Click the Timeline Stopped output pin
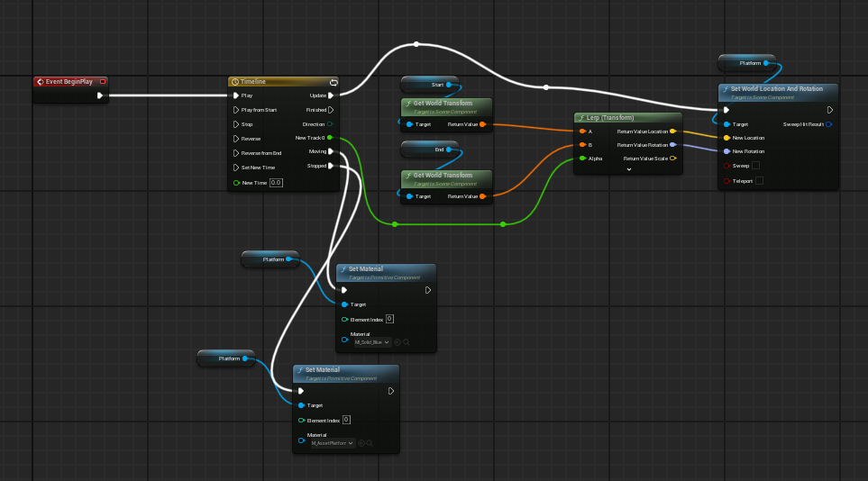 point(331,166)
